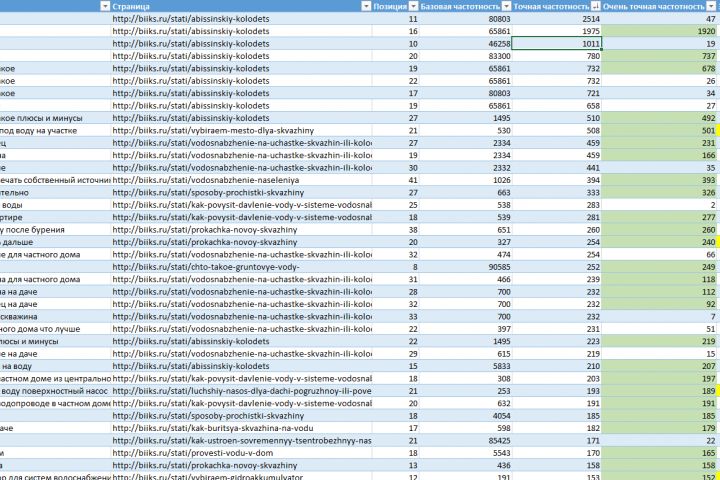Click the green cell showing 393

(x=660, y=180)
